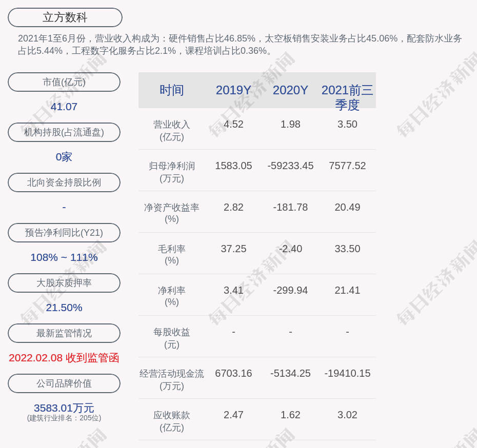The height and width of the screenshot is (448, 477).
Task: Select receivables value 3.02
Action: click(x=347, y=415)
